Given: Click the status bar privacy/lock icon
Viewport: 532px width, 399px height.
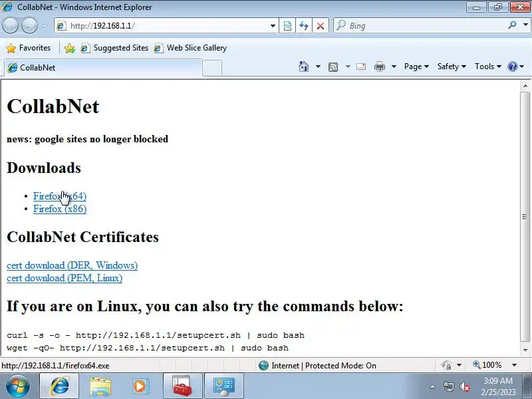Looking at the screenshot, I should tap(446, 365).
